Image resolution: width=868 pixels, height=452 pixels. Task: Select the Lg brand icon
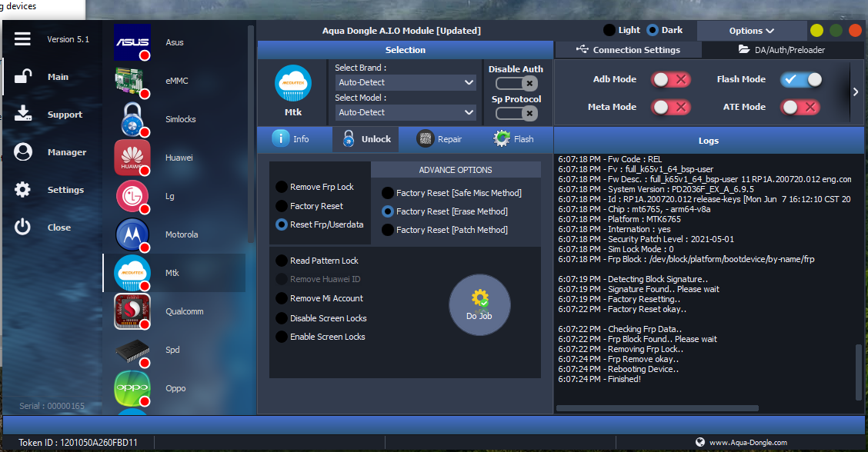[x=132, y=196]
